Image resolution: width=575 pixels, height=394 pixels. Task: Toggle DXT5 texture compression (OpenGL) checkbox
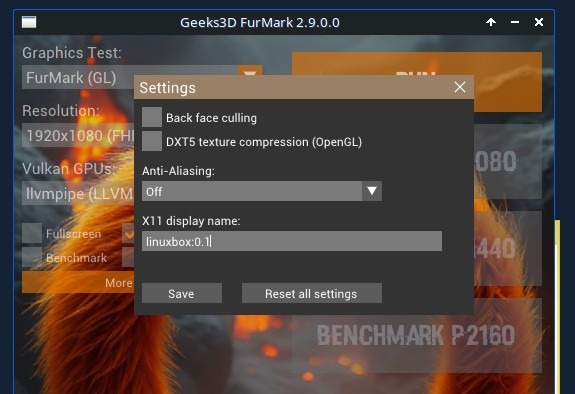click(x=152, y=141)
